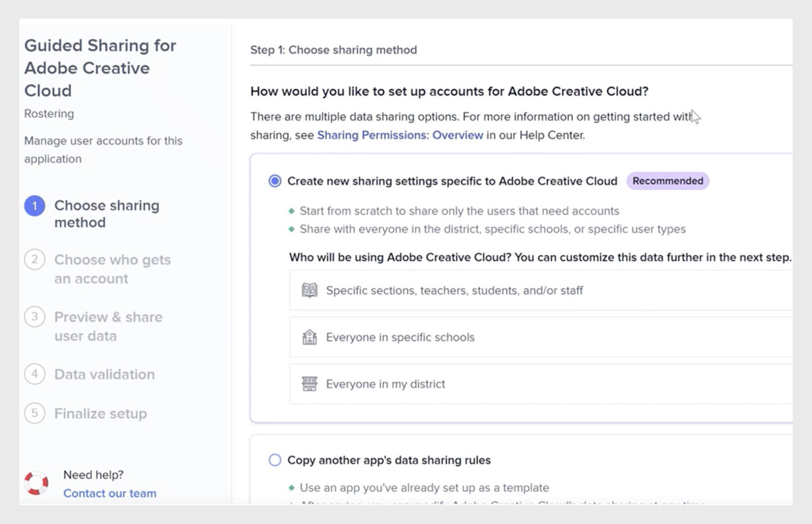
Task: Click step 3 circle in sidebar
Action: click(35, 317)
